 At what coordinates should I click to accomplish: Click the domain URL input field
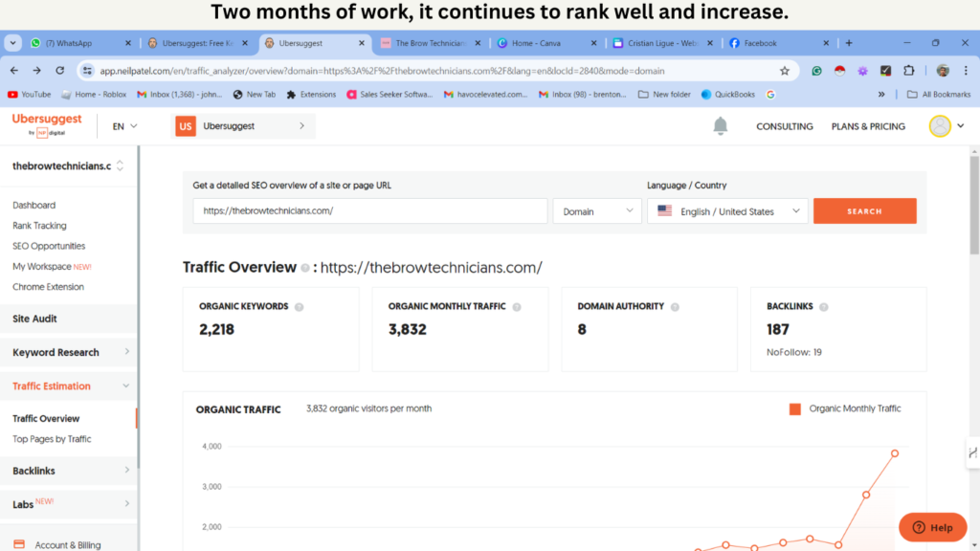370,211
